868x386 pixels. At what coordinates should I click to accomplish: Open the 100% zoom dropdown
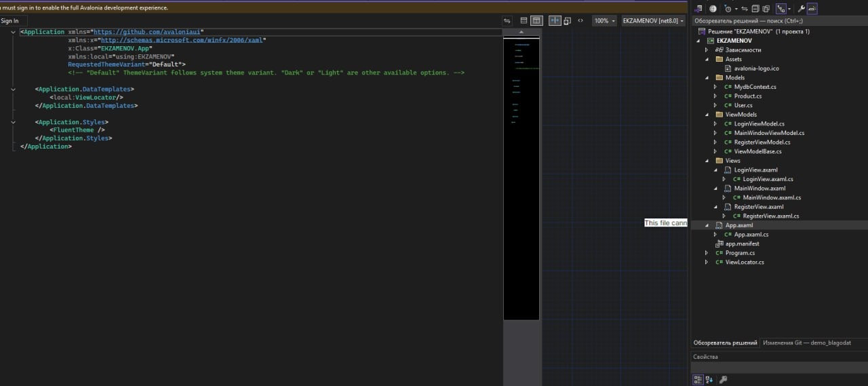pyautogui.click(x=604, y=21)
